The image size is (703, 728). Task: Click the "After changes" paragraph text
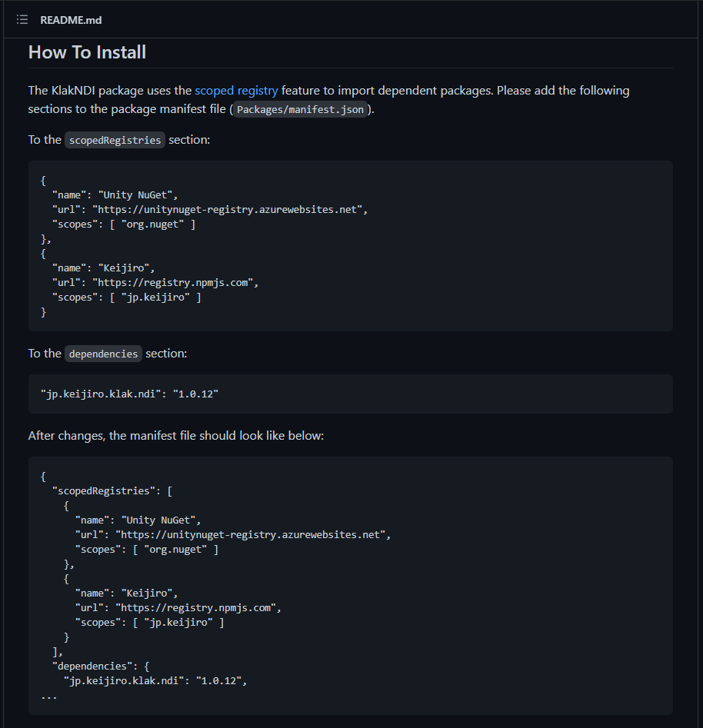176,436
